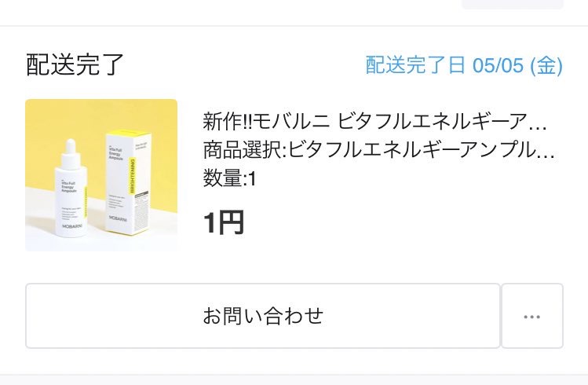
Task: Open the 新作!!モバルニ ビタフルエネルギー product title
Action: 374,121
